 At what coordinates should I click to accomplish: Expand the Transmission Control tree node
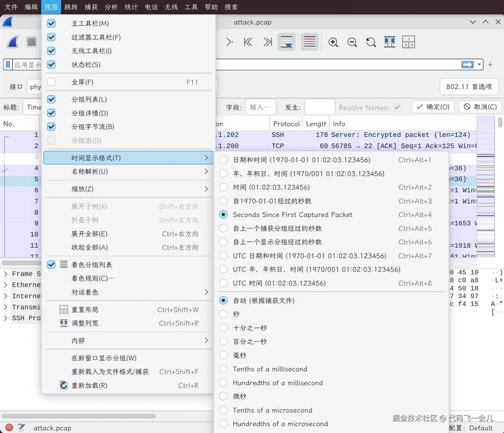[x=5, y=307]
